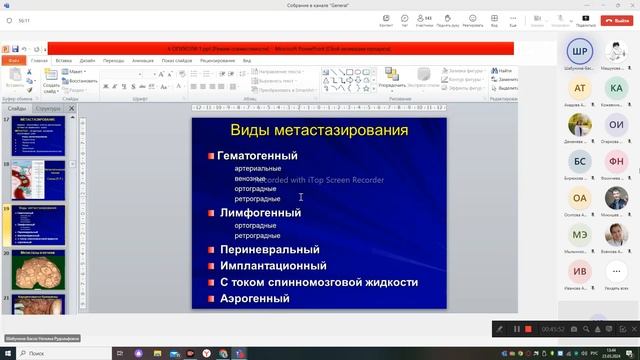Toggle bold (Ж) formatting
The height and width of the screenshot is (360, 640).
click(106, 87)
